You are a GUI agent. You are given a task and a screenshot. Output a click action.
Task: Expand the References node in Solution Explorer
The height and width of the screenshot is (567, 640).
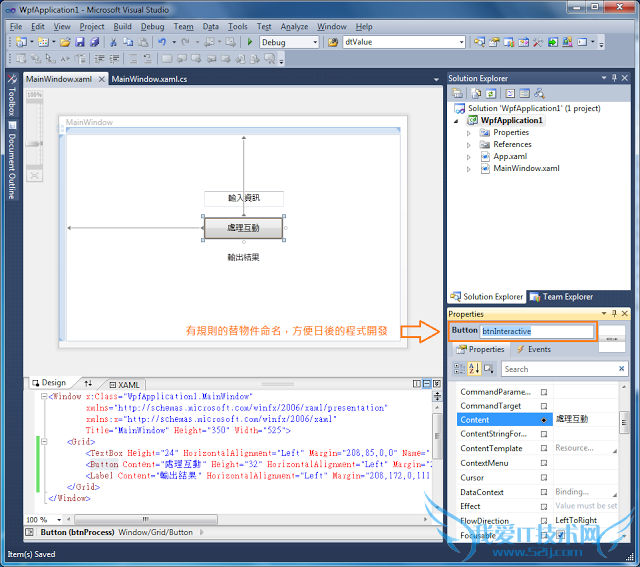468,145
